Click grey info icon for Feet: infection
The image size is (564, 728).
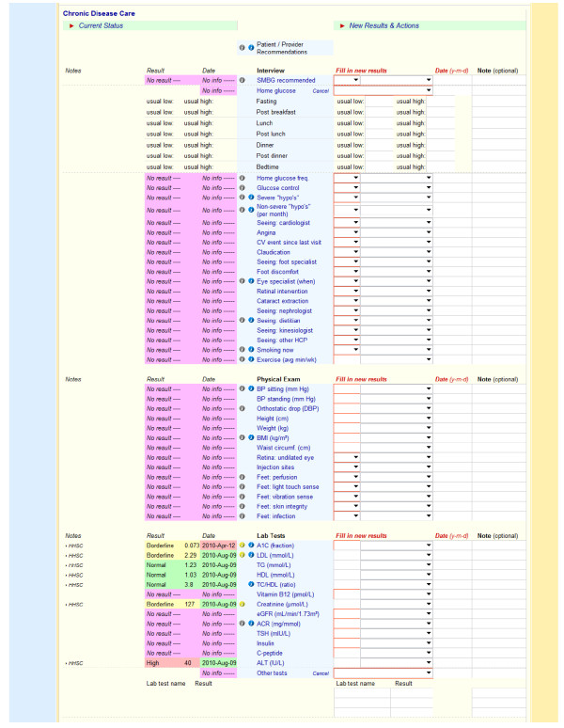tap(242, 515)
